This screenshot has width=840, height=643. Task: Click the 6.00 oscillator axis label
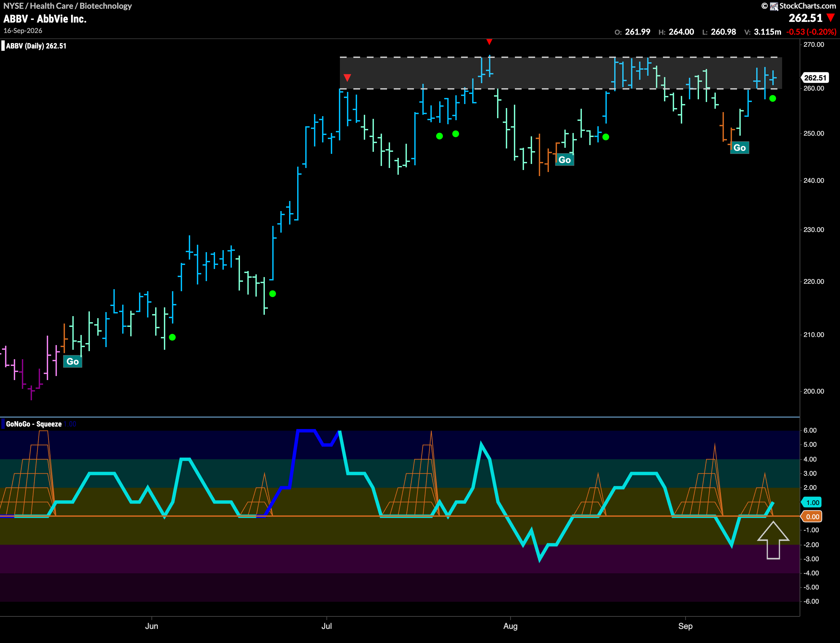pos(810,430)
